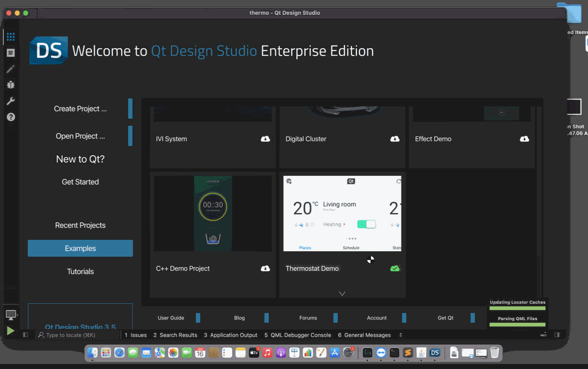This screenshot has height=369, width=588.
Task: Open the Application Output pane
Action: click(230, 335)
